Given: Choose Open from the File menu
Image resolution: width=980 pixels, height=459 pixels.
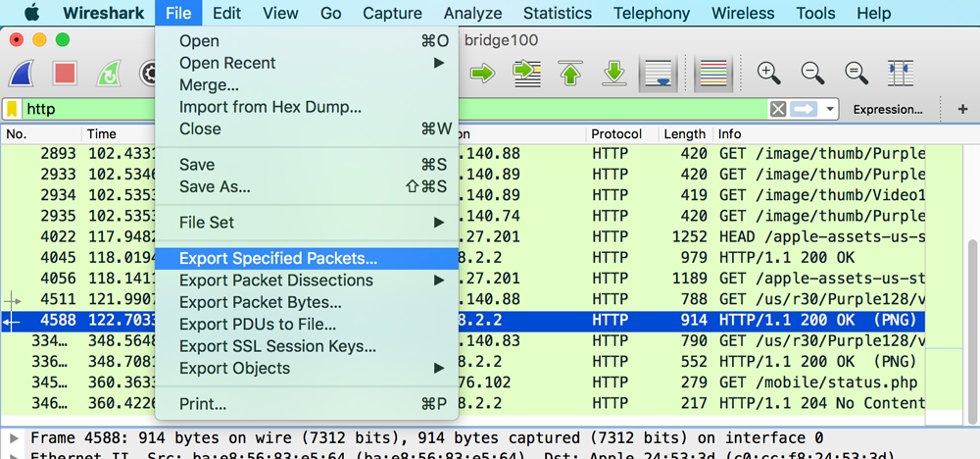Looking at the screenshot, I should 307,41.
